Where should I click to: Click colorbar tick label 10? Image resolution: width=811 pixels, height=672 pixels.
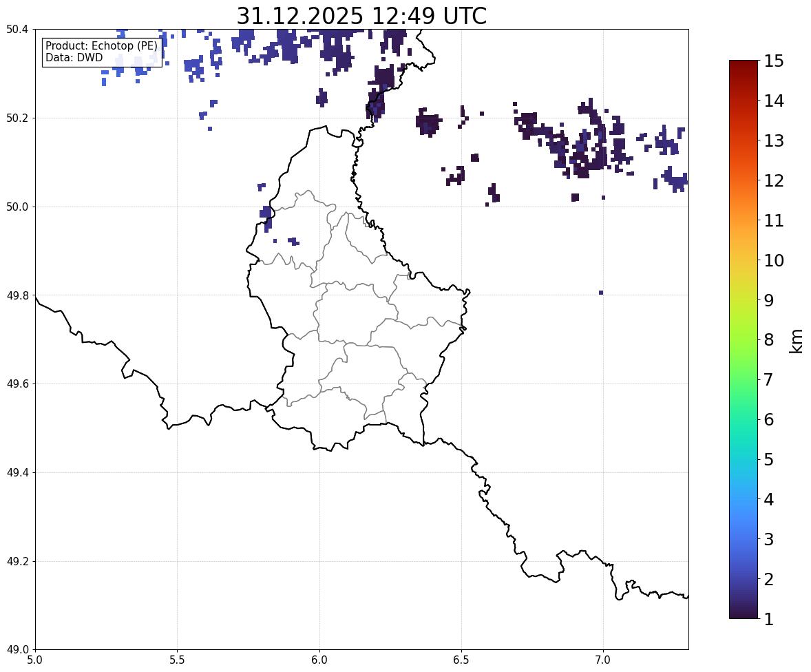point(774,260)
